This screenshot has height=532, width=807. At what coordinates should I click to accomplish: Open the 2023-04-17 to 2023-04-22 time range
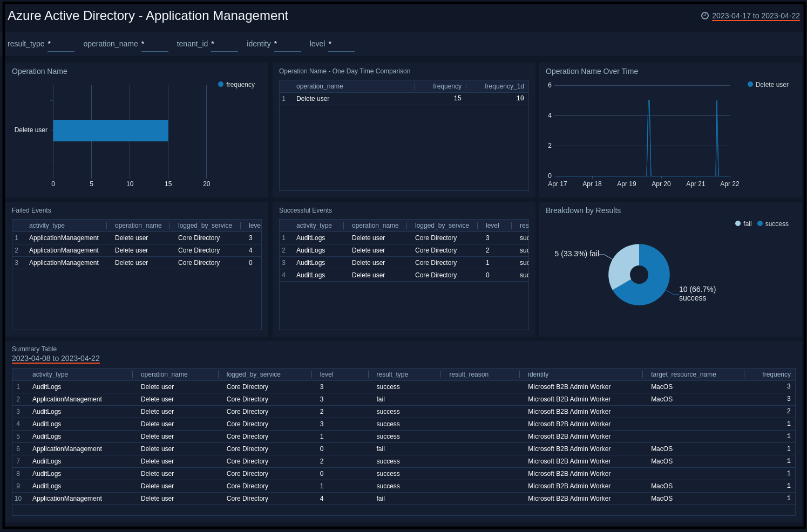coord(756,16)
